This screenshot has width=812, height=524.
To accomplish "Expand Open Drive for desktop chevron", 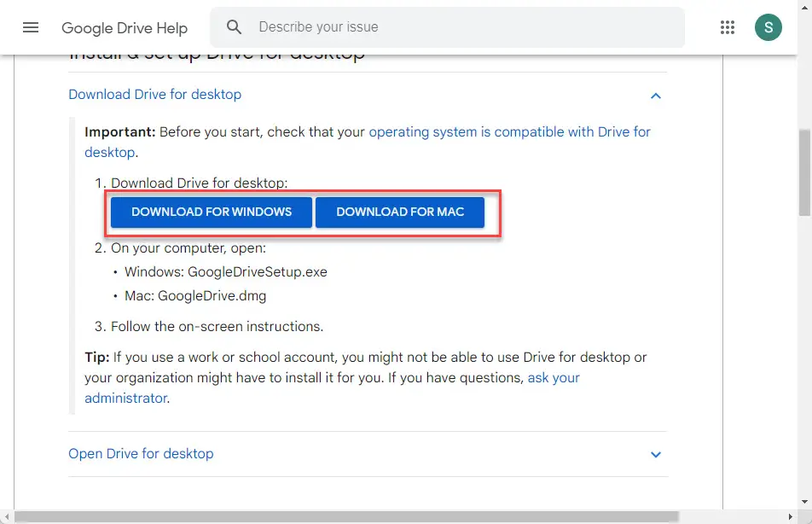I will point(656,455).
